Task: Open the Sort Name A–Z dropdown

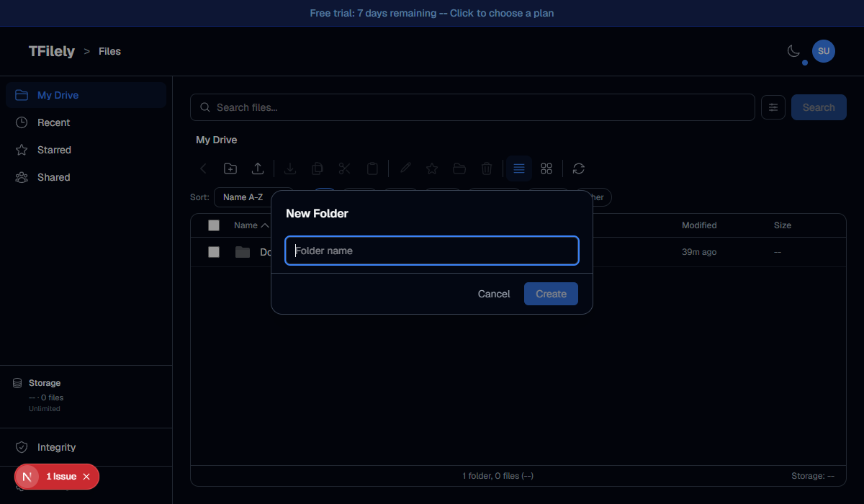Action: pos(243,197)
